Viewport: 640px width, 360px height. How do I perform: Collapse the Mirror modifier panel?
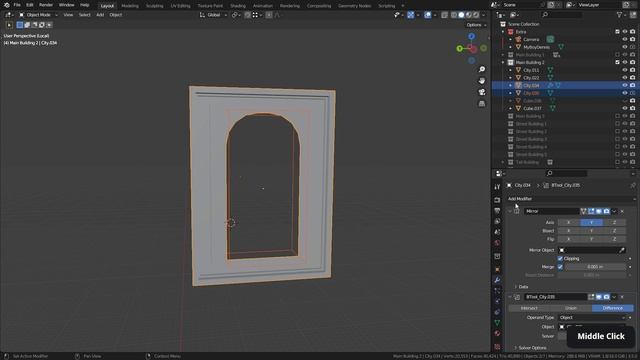coord(510,211)
